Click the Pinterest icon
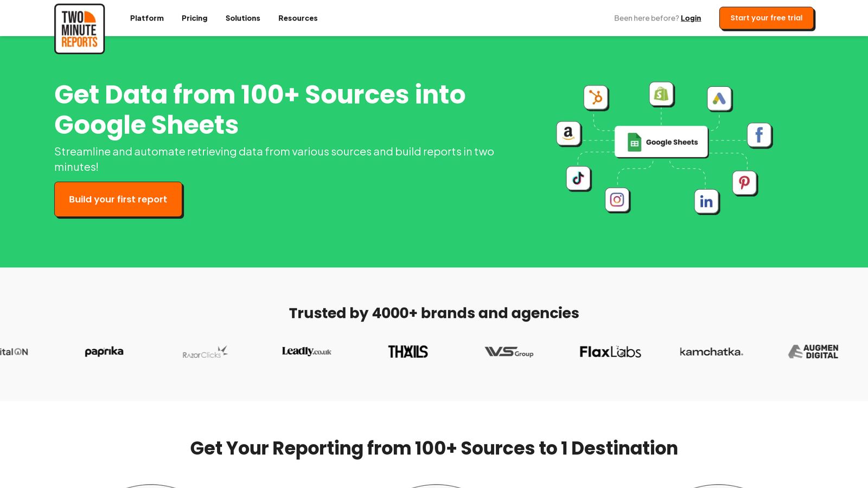Viewport: 868px width, 488px height. coord(745,183)
